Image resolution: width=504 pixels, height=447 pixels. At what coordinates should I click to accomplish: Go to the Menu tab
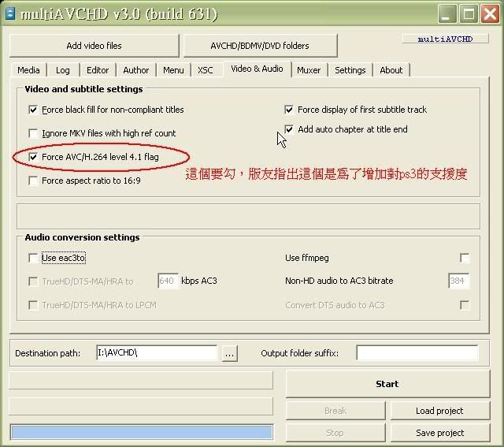173,70
